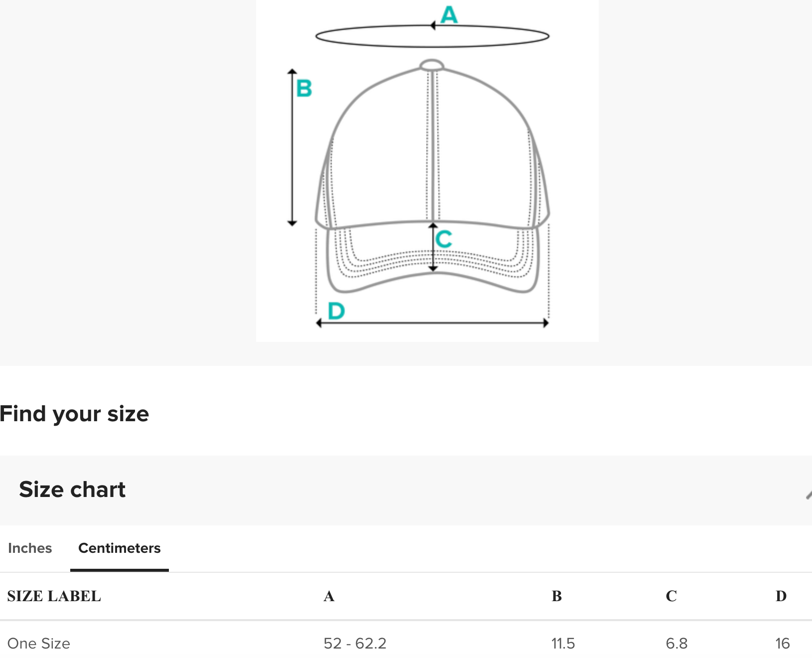
Task: Click the SIZE LABEL column header
Action: coord(54,596)
